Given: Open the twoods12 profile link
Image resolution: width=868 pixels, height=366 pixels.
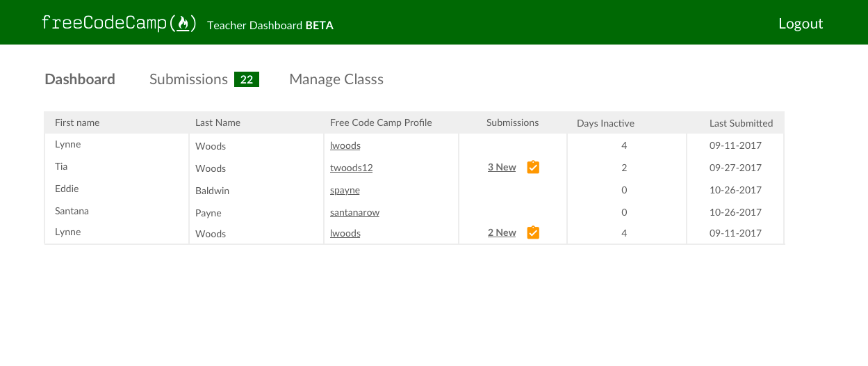Looking at the screenshot, I should (352, 168).
